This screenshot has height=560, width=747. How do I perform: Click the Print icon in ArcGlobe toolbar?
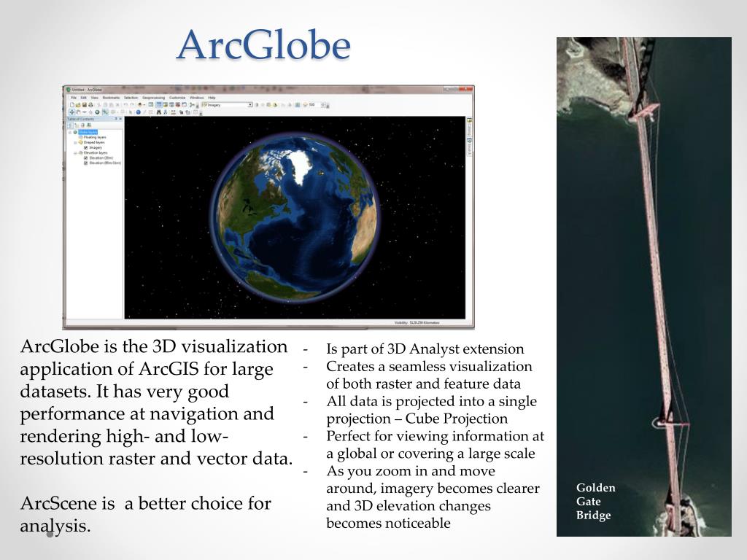(x=90, y=105)
